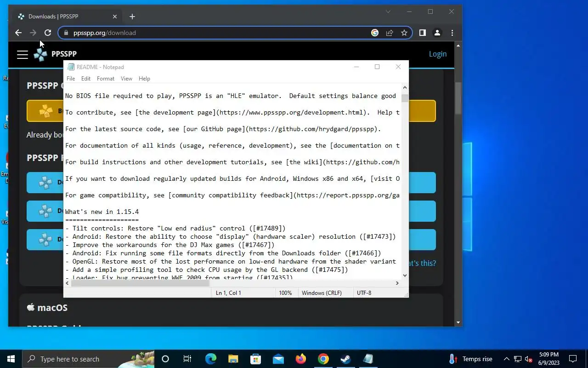The width and height of the screenshot is (588, 368).
Task: Select the Downloads | PPSSPP browser tab
Action: [x=68, y=17]
